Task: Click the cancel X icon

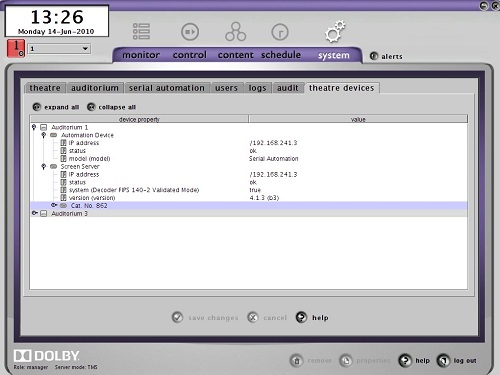Action: point(253,317)
